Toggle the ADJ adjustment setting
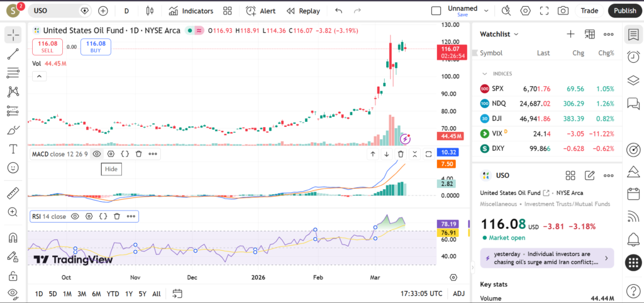 tap(458, 294)
